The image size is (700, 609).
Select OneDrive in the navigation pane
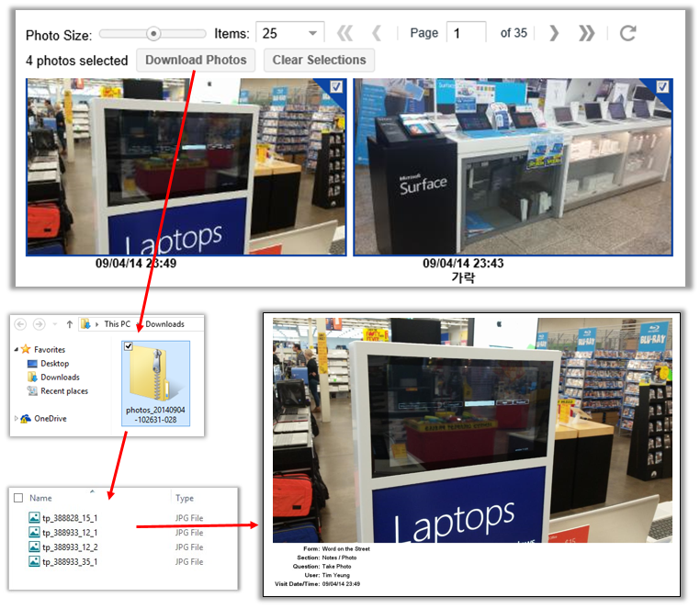(43, 418)
